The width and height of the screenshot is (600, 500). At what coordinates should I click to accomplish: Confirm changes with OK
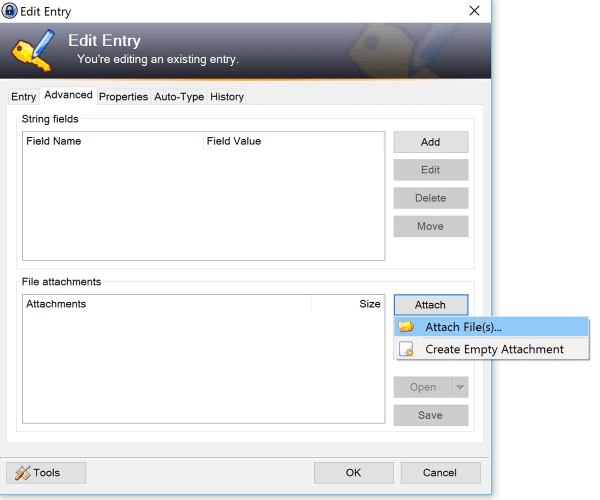point(354,473)
